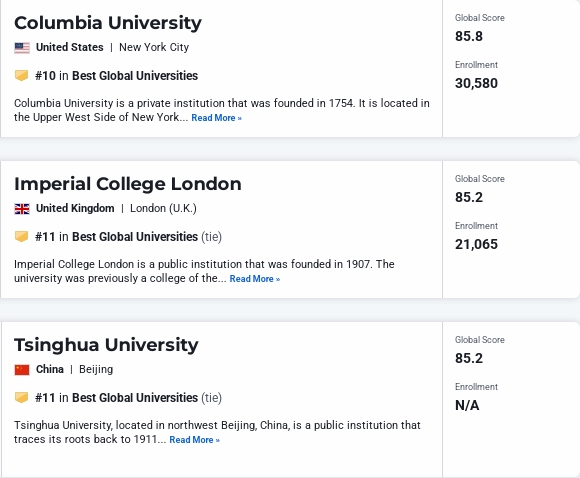Click the United Kingdom flag icon

point(22,209)
